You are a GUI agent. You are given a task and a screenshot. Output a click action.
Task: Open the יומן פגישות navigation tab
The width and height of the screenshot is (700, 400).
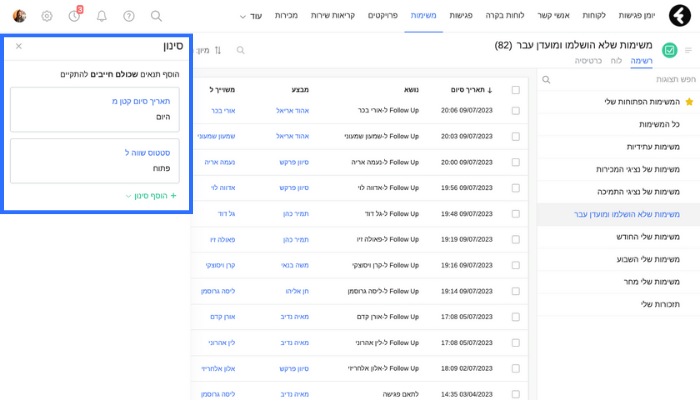[637, 15]
